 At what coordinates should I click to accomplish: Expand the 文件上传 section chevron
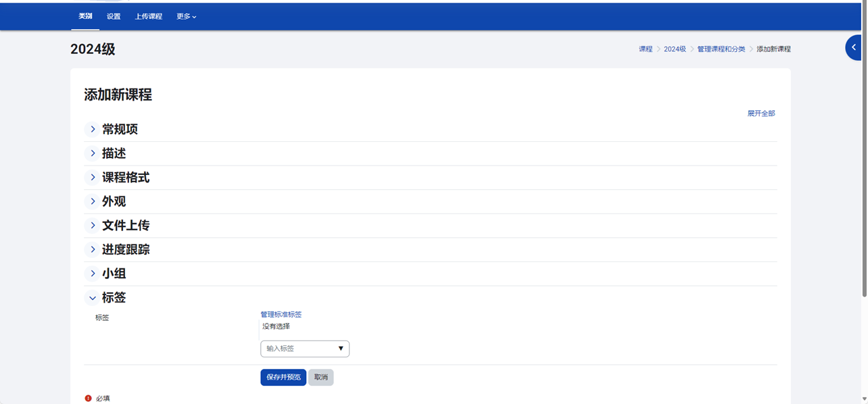(93, 226)
